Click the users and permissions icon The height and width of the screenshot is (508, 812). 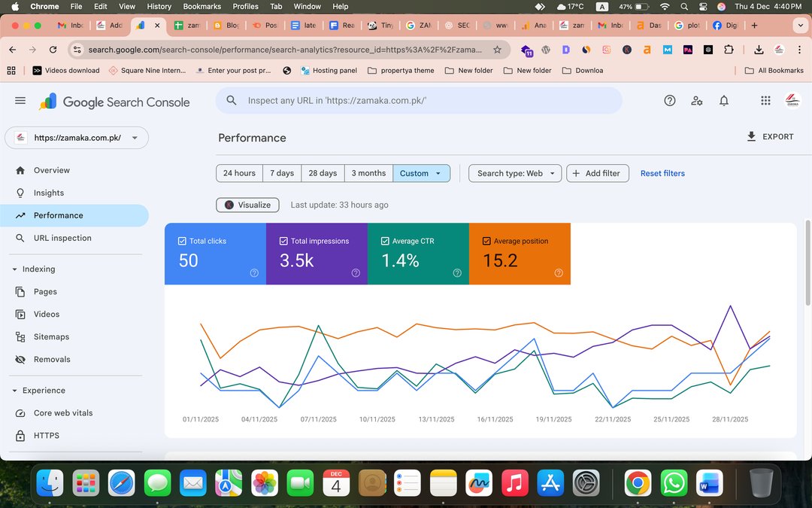(697, 101)
